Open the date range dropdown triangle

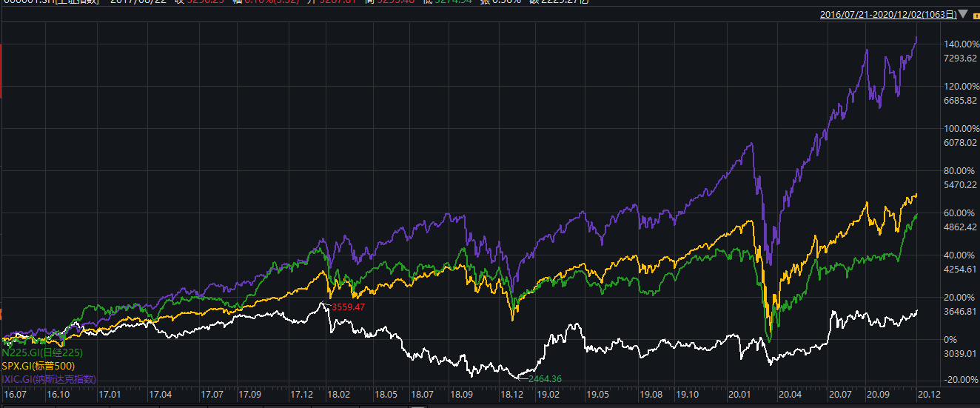point(962,14)
